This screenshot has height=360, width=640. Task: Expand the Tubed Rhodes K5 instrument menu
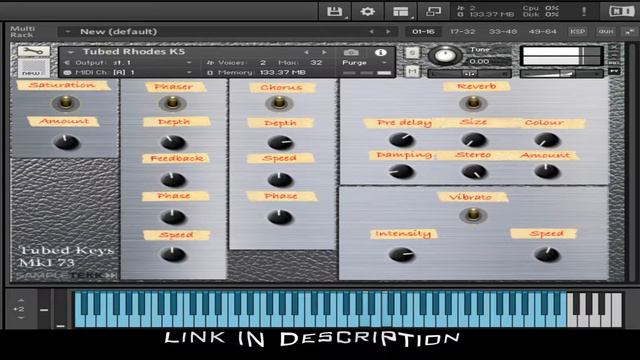pyautogui.click(x=71, y=52)
